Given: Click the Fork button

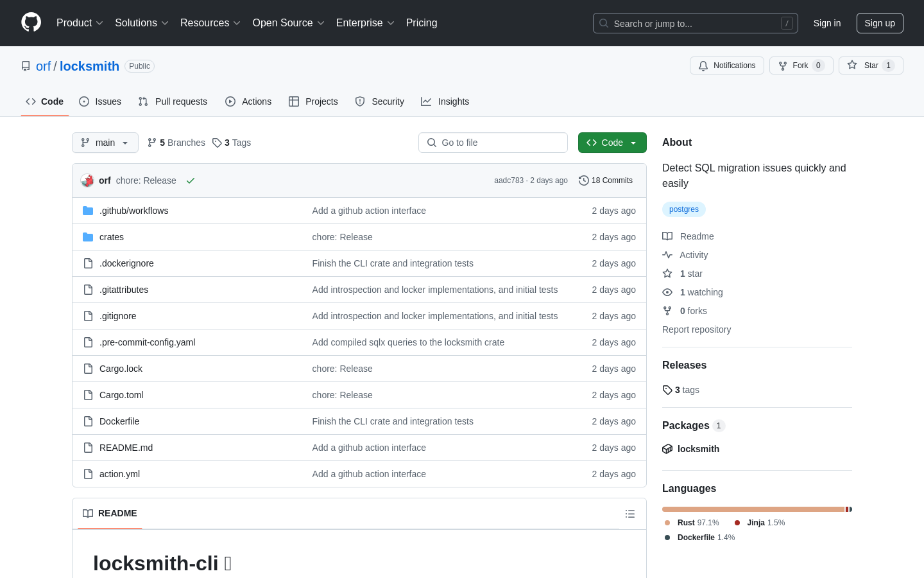Looking at the screenshot, I should pyautogui.click(x=801, y=66).
